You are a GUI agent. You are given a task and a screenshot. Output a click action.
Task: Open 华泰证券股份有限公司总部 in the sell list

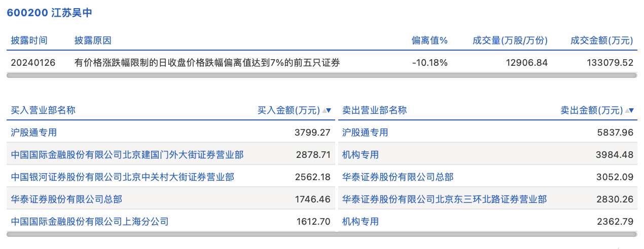tap(398, 177)
